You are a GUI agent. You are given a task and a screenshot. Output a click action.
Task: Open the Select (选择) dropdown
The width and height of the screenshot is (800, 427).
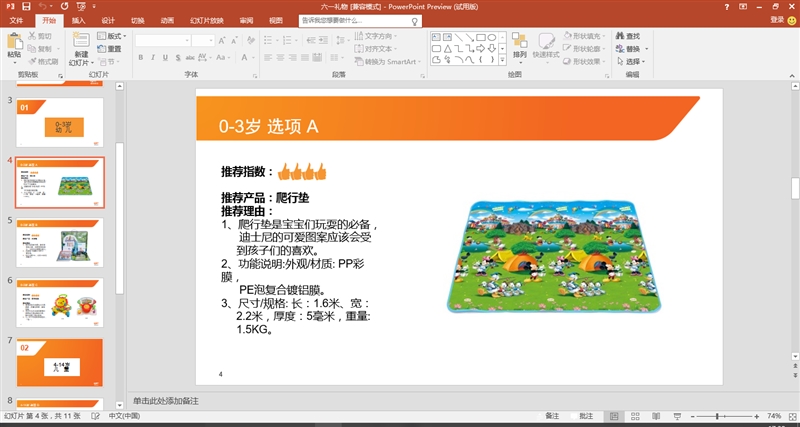point(631,62)
